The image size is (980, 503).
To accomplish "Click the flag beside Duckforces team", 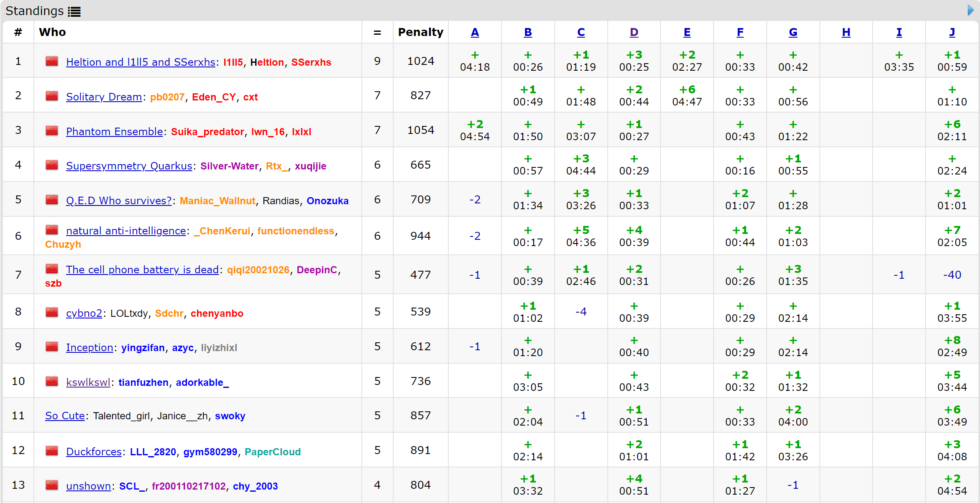I will pyautogui.click(x=52, y=451).
